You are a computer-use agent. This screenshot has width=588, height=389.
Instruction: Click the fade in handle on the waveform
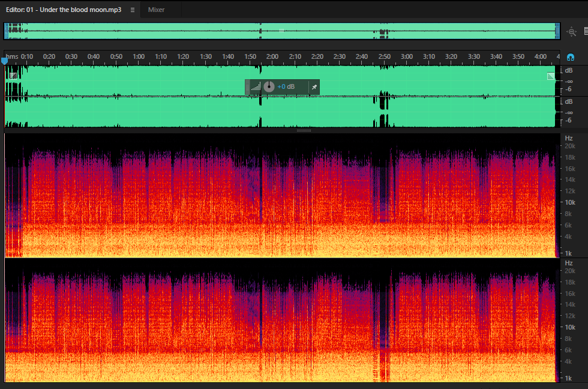(13, 76)
